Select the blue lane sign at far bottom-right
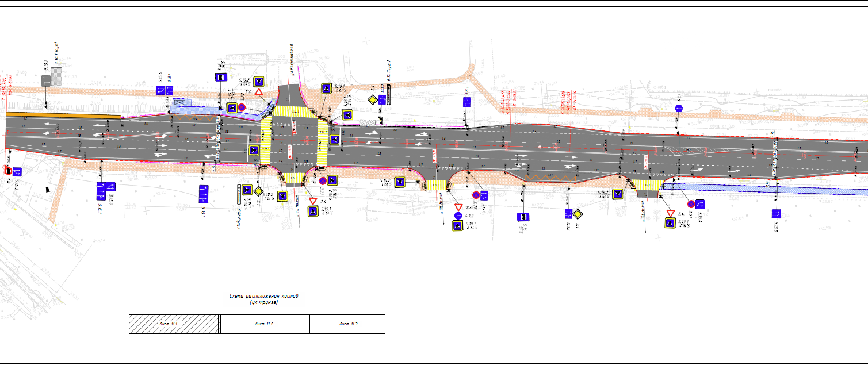The height and width of the screenshot is (369, 868). pyautogui.click(x=776, y=214)
